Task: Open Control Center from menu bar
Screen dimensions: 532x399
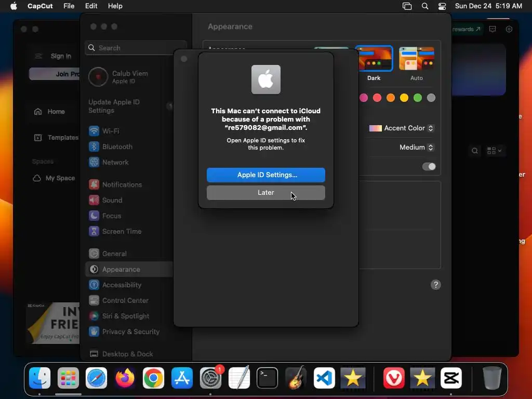Action: pos(442,6)
